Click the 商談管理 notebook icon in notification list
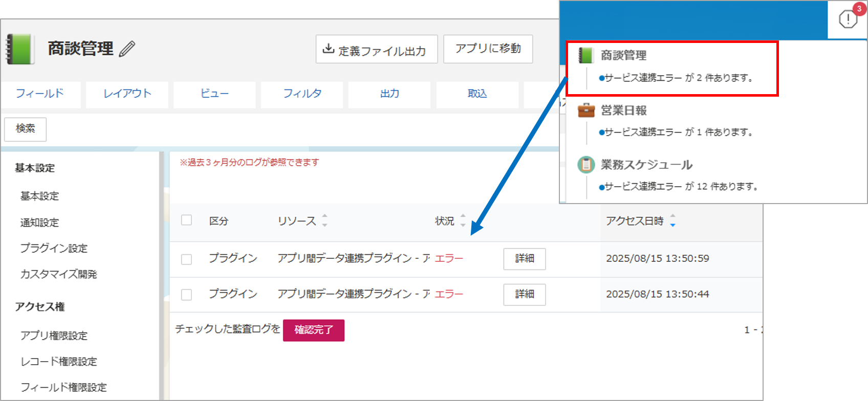The height and width of the screenshot is (401, 868). click(x=585, y=55)
